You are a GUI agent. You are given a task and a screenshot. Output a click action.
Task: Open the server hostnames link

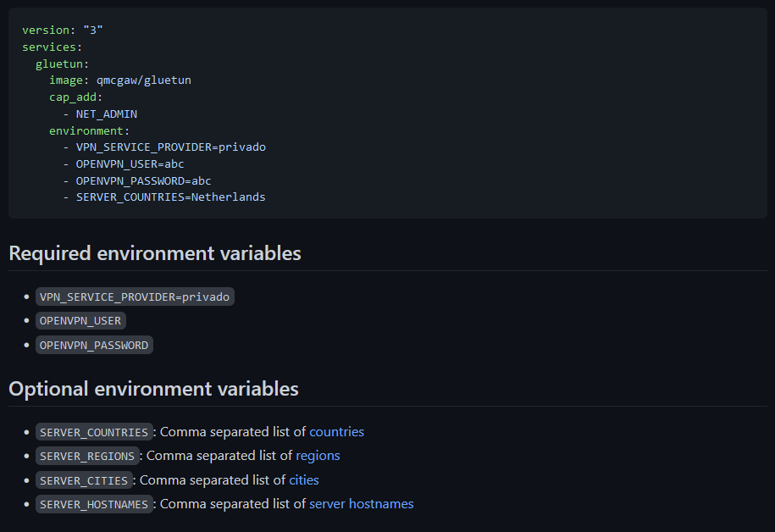(362, 504)
